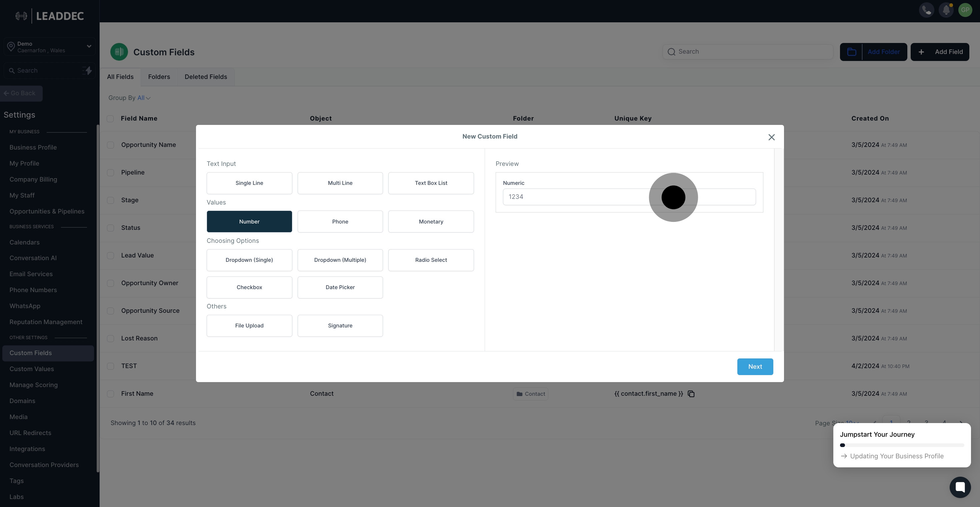980x507 pixels.
Task: Click the location pin icon next to Demo
Action: click(11, 47)
